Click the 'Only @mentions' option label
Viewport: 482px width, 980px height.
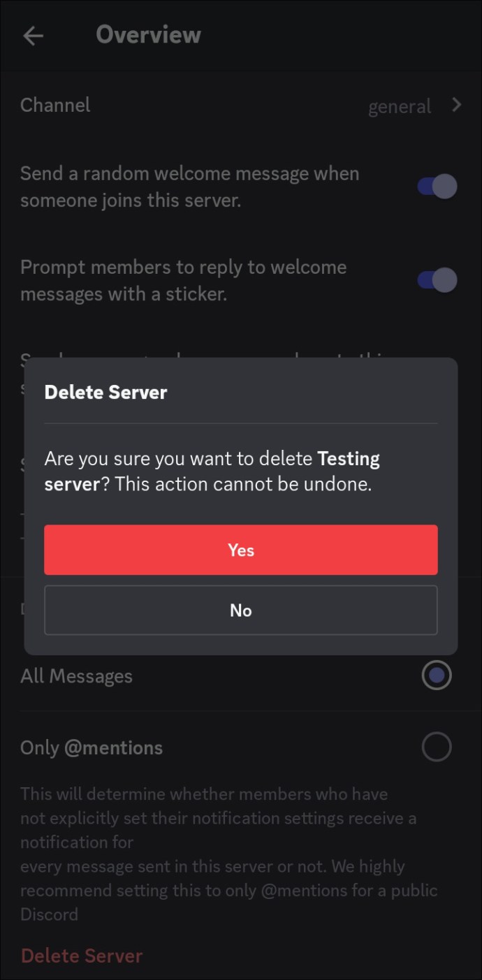pos(92,747)
